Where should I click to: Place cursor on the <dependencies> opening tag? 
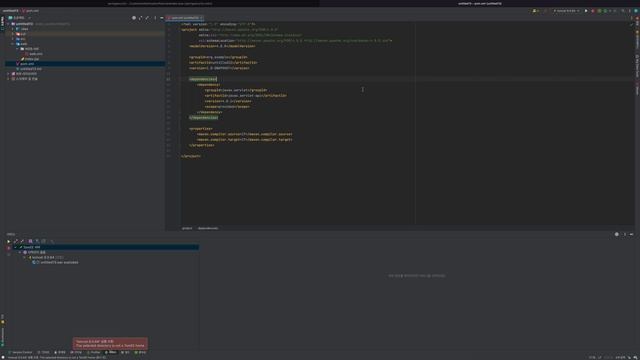(x=203, y=79)
